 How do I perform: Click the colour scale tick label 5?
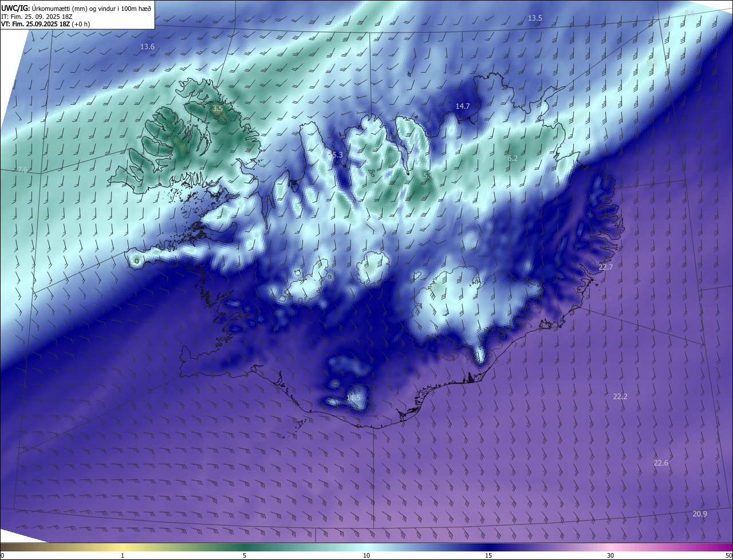(245, 555)
